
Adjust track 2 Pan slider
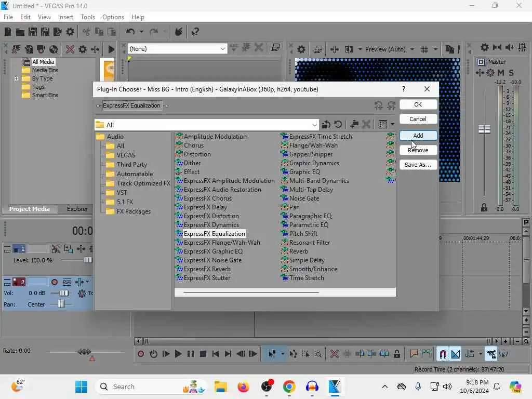coord(61,304)
